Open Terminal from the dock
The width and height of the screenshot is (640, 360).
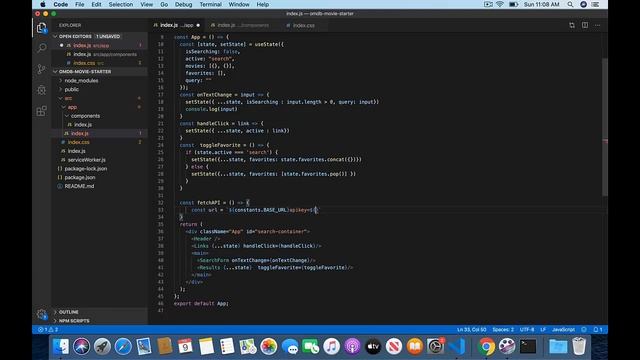coord(528,347)
